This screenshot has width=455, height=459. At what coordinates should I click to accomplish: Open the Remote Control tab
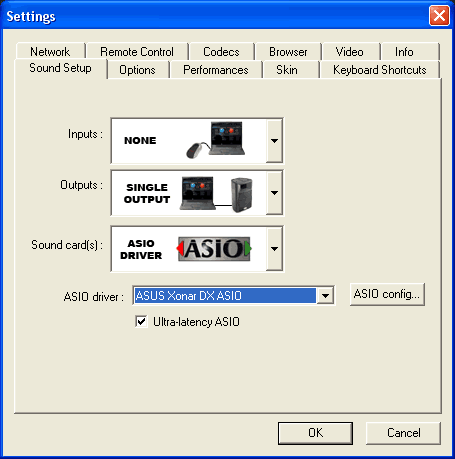137,52
